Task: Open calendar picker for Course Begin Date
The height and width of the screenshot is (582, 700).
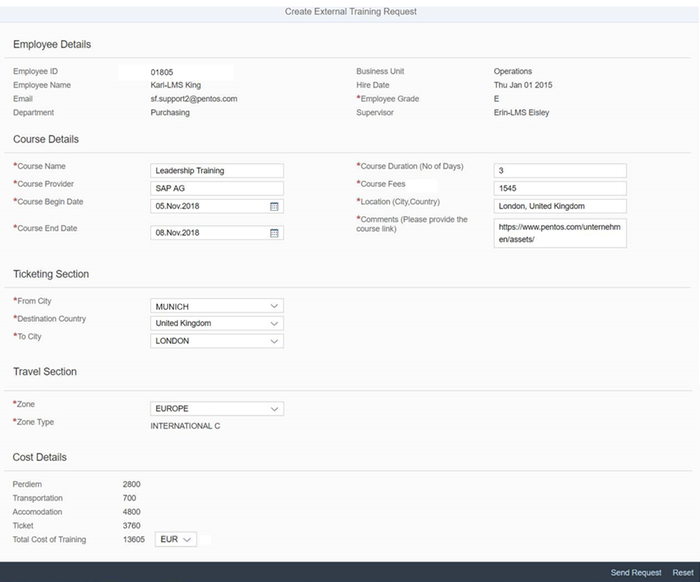Action: [x=274, y=206]
